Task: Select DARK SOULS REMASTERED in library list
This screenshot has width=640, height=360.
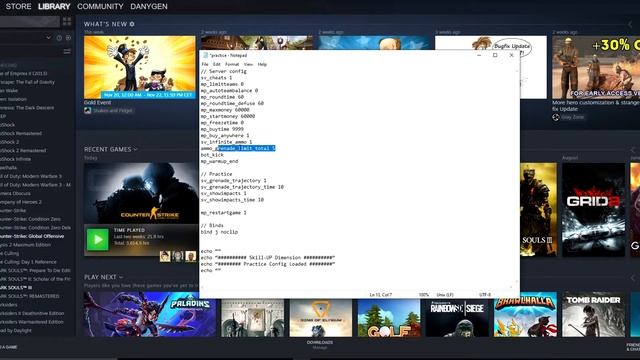Action: [30, 296]
